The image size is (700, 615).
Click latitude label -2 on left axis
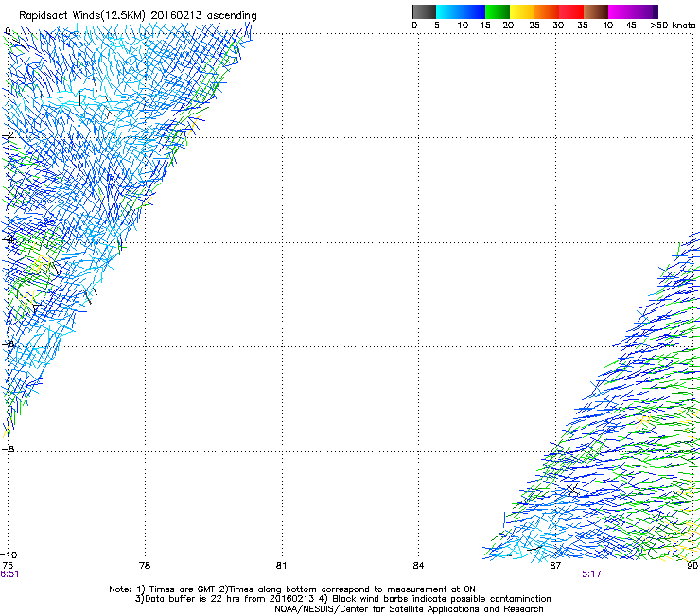(x=8, y=135)
